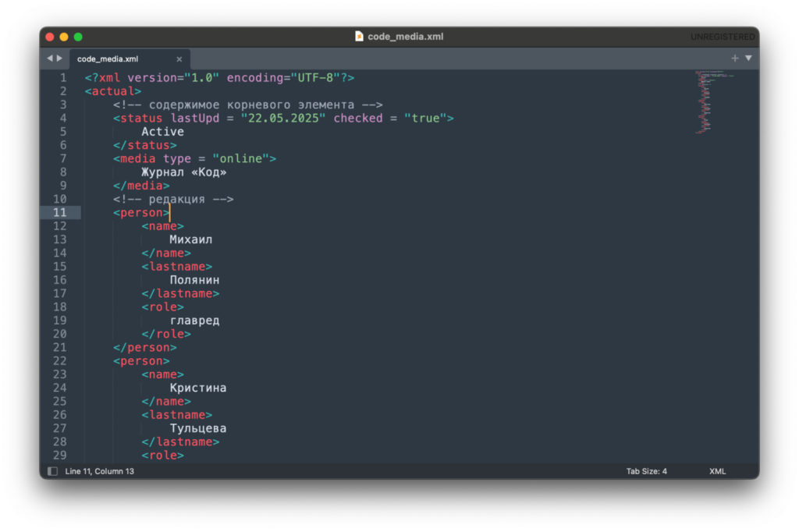Image resolution: width=799 pixels, height=532 pixels.
Task: Toggle the panel icon in the status bar
Action: [51, 470]
